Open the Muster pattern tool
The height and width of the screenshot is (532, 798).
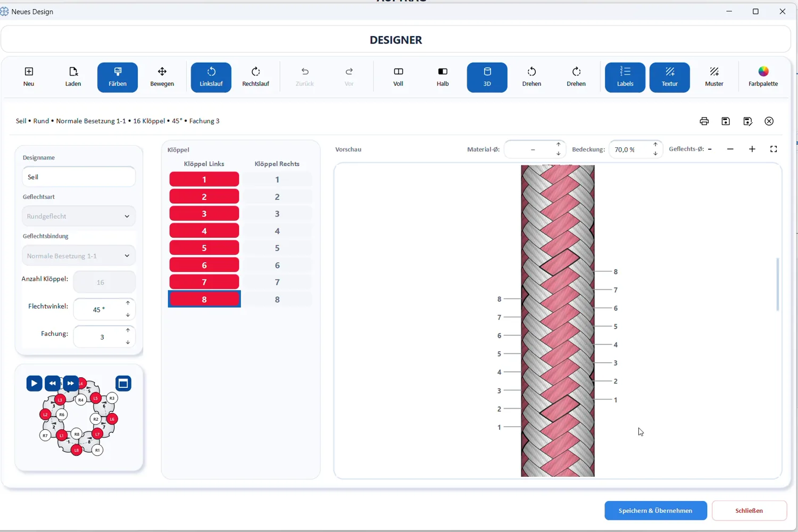(x=714, y=77)
